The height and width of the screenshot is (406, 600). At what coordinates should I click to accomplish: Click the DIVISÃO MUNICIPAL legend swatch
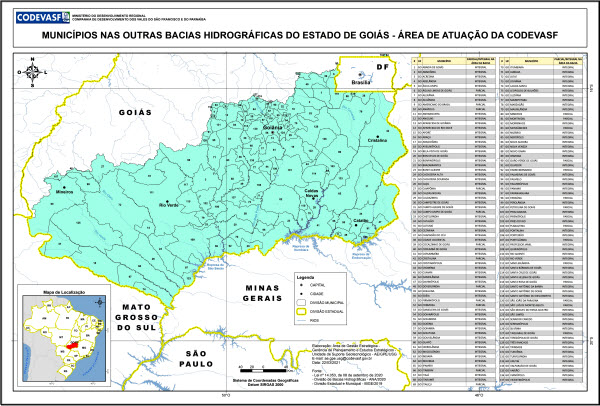coord(301,303)
